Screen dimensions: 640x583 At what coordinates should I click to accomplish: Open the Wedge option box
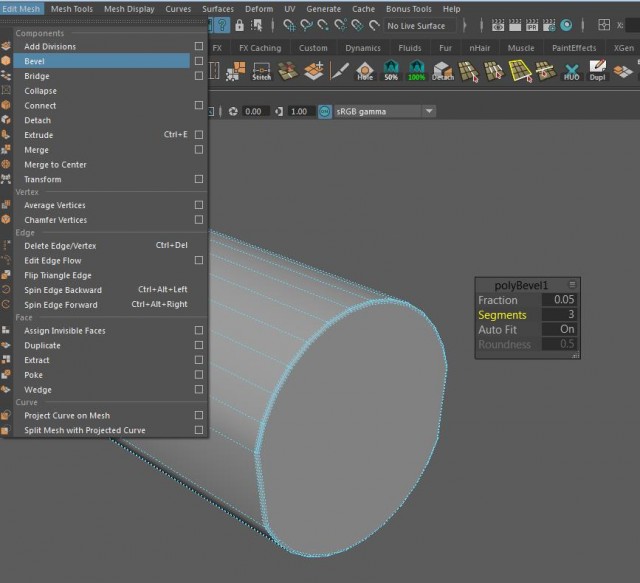[199, 389]
